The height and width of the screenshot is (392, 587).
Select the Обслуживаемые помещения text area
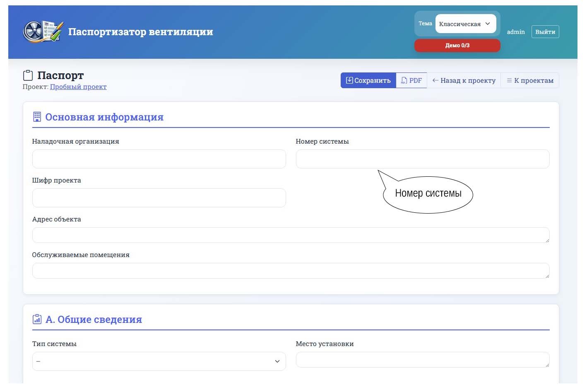click(x=291, y=271)
